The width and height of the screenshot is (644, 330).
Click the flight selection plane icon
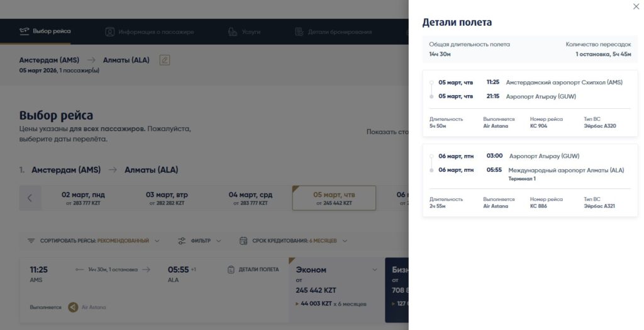pyautogui.click(x=25, y=31)
